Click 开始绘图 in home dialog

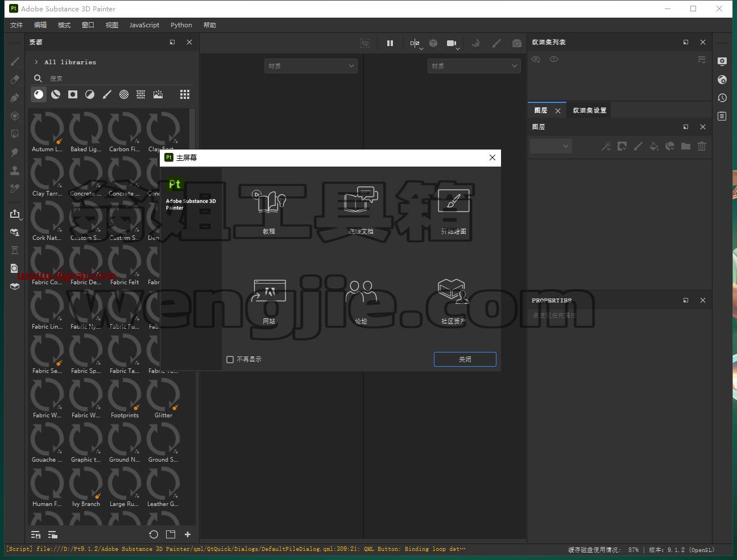point(453,211)
